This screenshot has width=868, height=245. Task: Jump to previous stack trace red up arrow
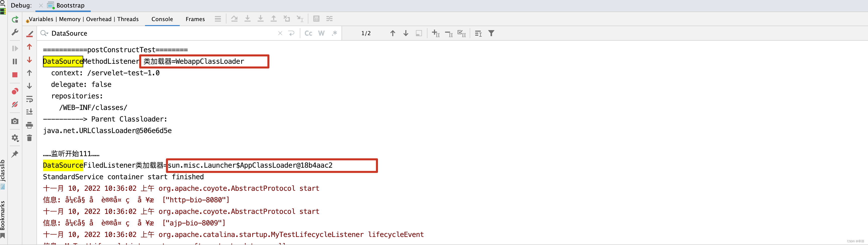[30, 47]
